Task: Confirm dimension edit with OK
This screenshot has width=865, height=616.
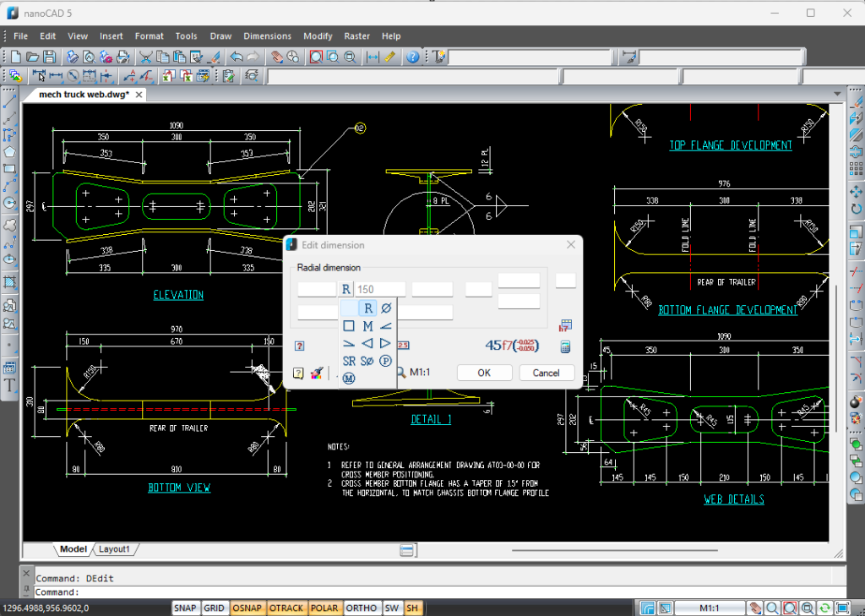Action: (484, 373)
